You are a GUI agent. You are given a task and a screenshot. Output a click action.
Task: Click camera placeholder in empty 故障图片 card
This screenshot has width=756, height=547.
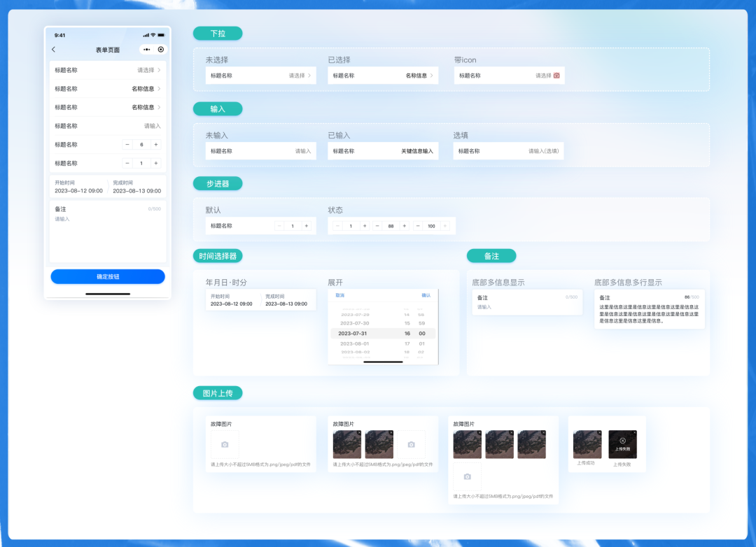(225, 444)
